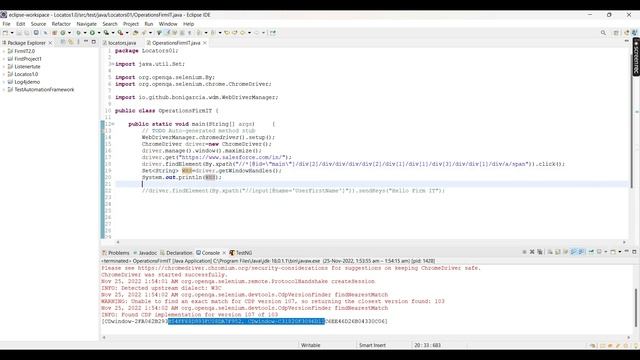The image size is (640, 360).
Task: Open the Coverage dropdown arrow
Action: pyautogui.click(x=113, y=33)
